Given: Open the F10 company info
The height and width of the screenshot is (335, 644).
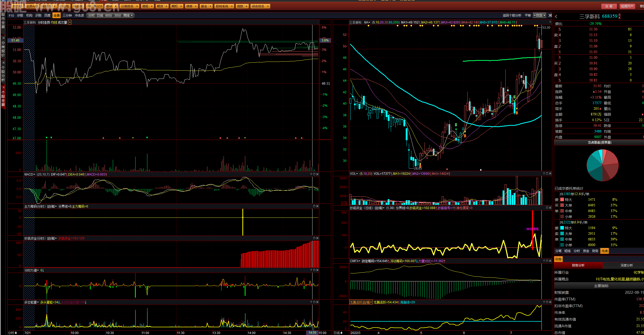Looking at the screenshot, I should point(11,15).
